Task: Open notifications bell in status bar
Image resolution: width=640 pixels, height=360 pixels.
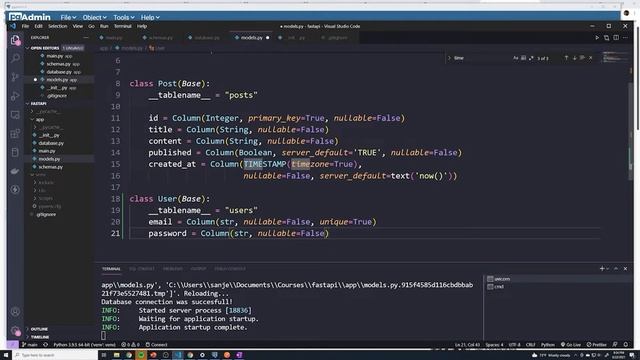Action: pyautogui.click(x=625, y=344)
